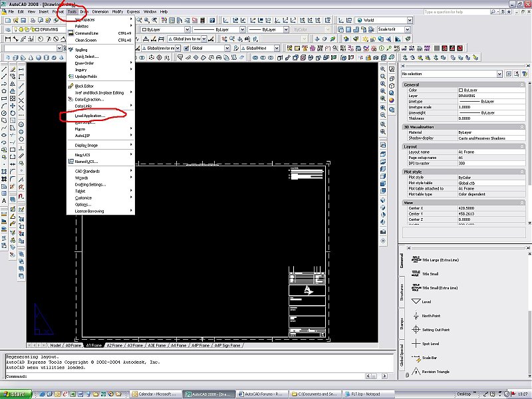Select the Rectangle draw tool
The height and width of the screenshot is (399, 532).
click(4, 98)
